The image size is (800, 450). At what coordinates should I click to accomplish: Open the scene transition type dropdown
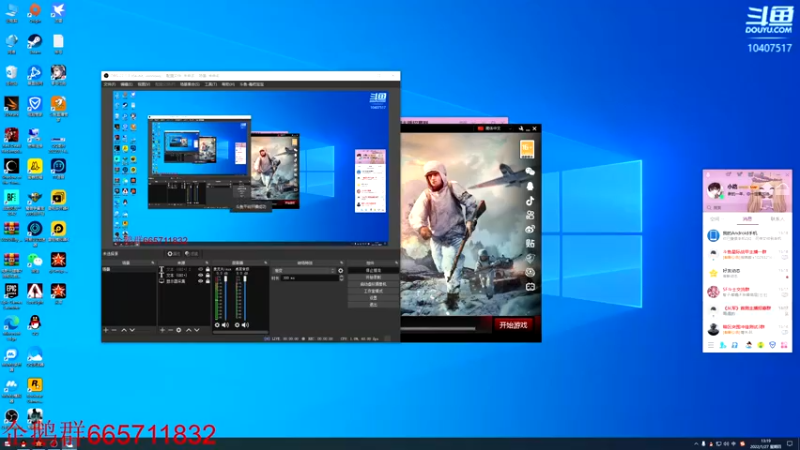pyautogui.click(x=304, y=270)
